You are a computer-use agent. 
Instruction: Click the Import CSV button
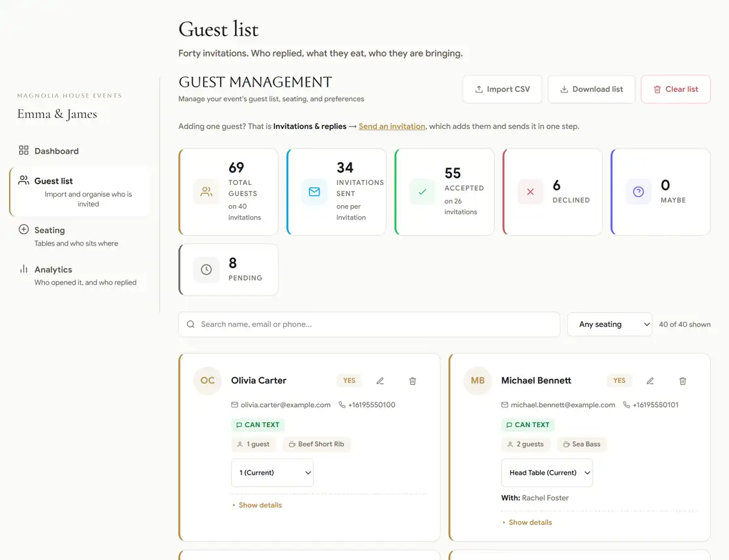coord(502,89)
